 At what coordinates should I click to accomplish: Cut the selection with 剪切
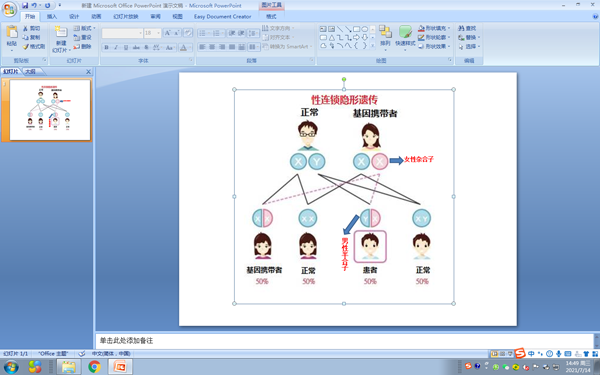click(31, 28)
